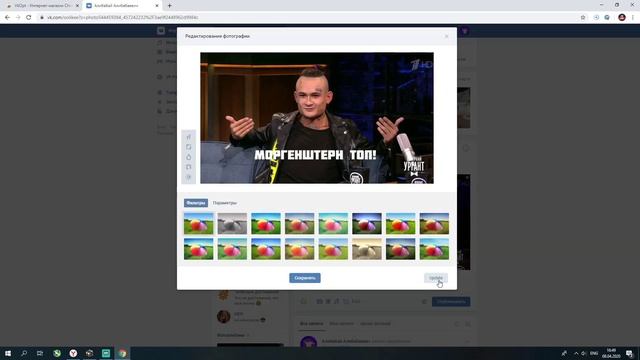Select the blur droplet tool in editor sidebar

[189, 157]
